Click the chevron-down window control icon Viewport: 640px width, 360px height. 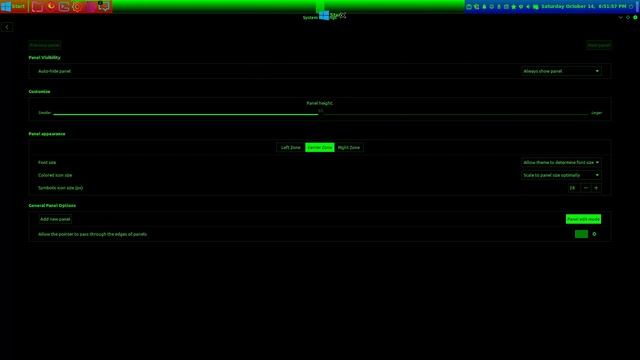tap(620, 18)
